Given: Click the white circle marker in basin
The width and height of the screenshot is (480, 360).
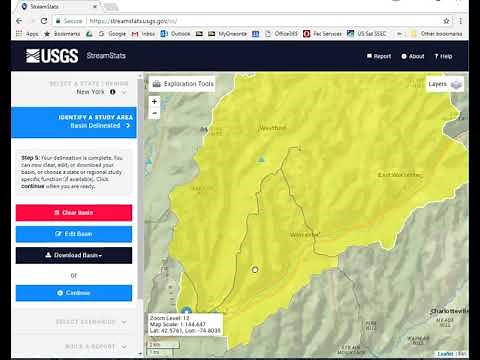Looking at the screenshot, I should 255,270.
